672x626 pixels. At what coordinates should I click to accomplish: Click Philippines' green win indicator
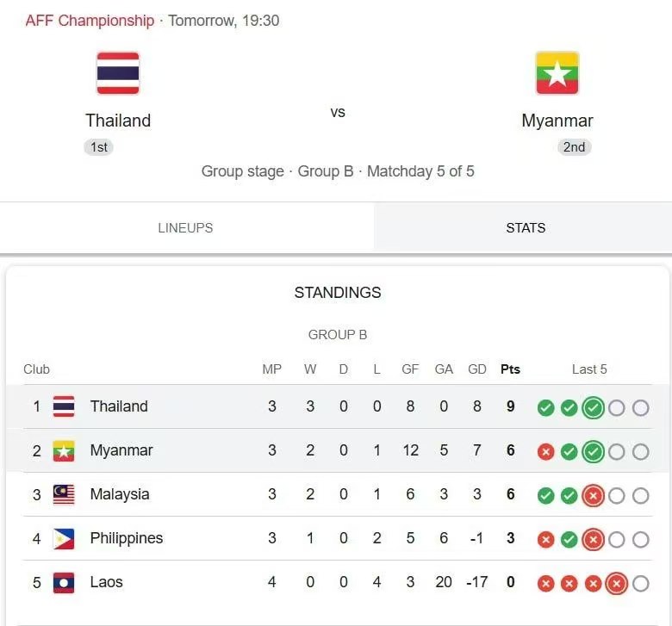[x=569, y=539]
